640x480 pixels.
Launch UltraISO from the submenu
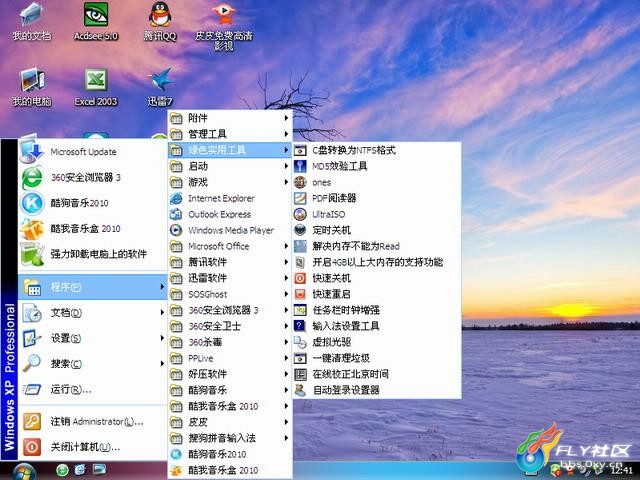(377, 214)
